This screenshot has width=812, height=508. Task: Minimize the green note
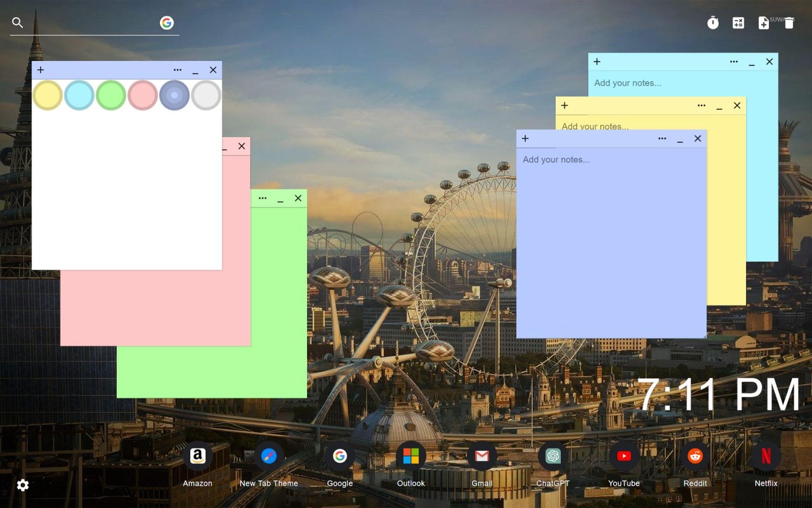[280, 199]
